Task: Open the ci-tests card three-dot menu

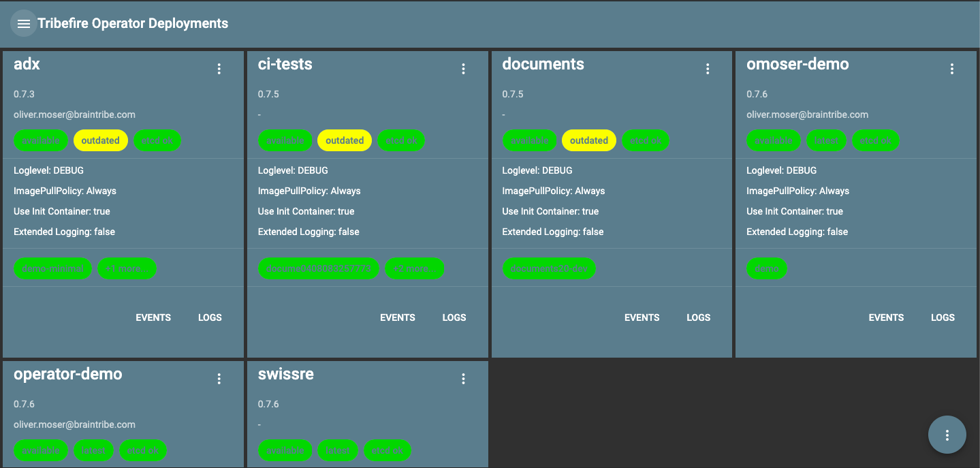Action: (x=463, y=69)
